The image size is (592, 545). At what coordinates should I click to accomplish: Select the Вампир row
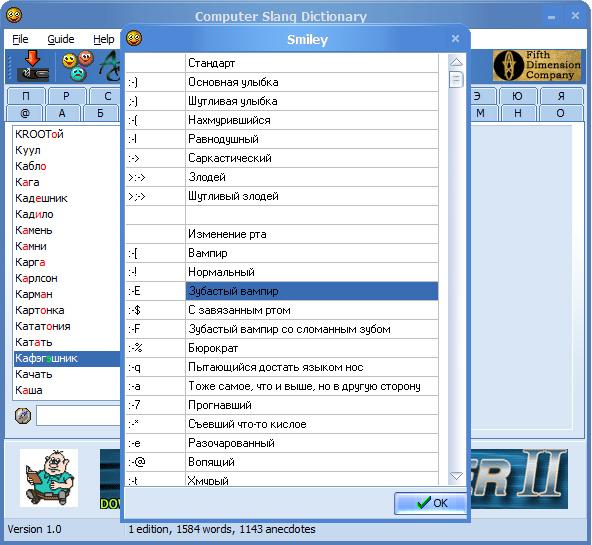point(282,253)
